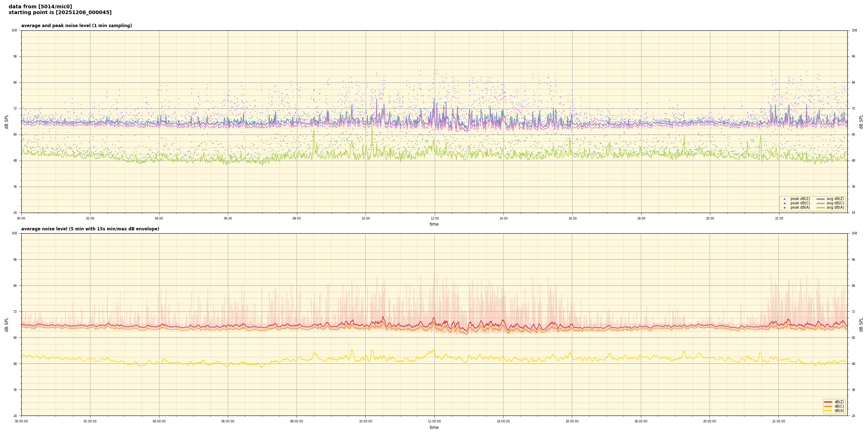
Task: Click the 12:00 tick on upper time axis
Action: click(434, 218)
